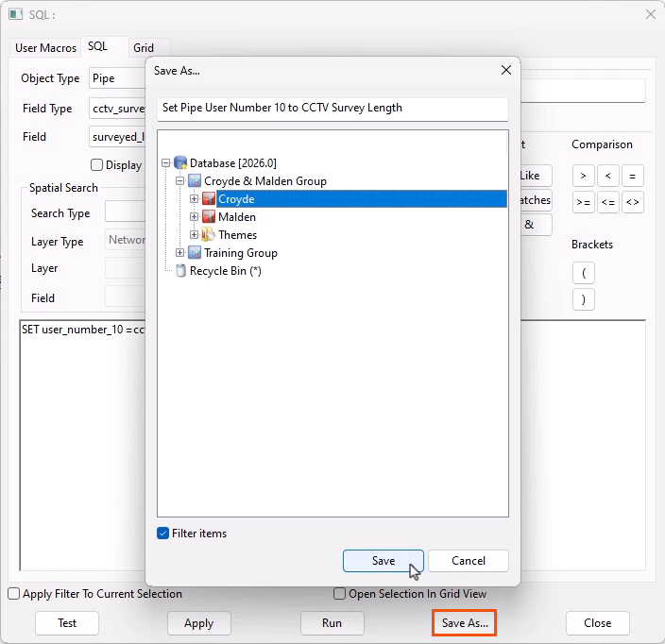Click the Test button

pos(67,623)
